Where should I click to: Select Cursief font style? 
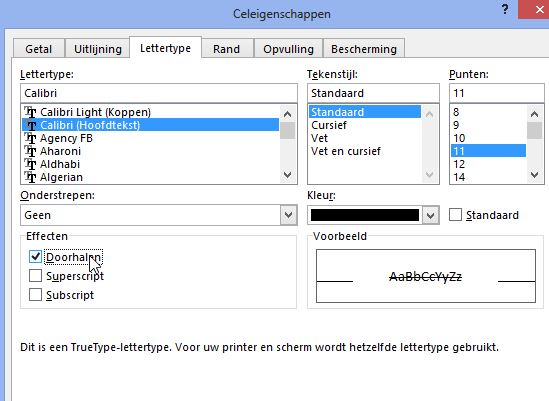[365, 125]
